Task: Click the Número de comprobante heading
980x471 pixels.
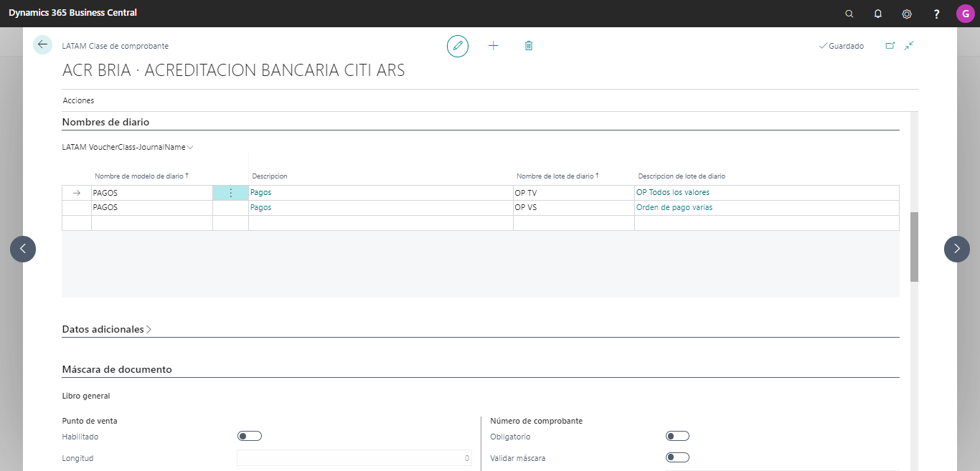Action: (536, 421)
